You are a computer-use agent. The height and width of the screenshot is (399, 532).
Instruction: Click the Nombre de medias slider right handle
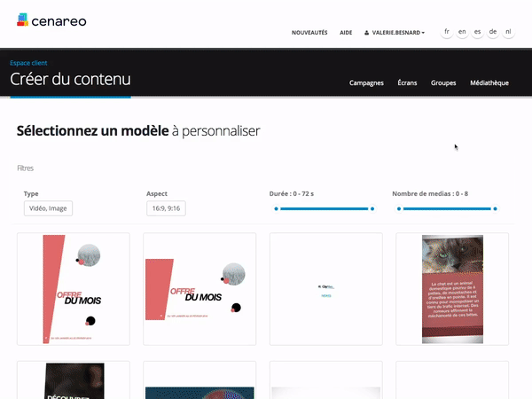point(495,208)
